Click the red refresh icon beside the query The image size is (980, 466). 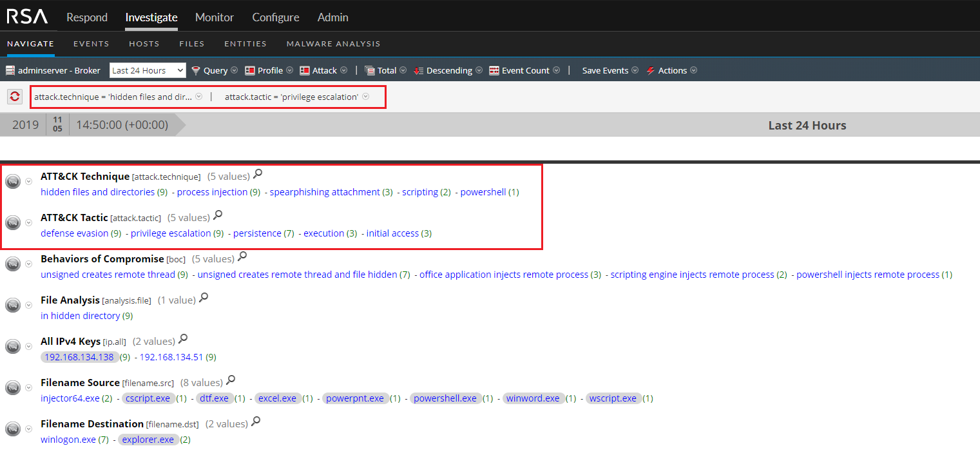pyautogui.click(x=14, y=97)
